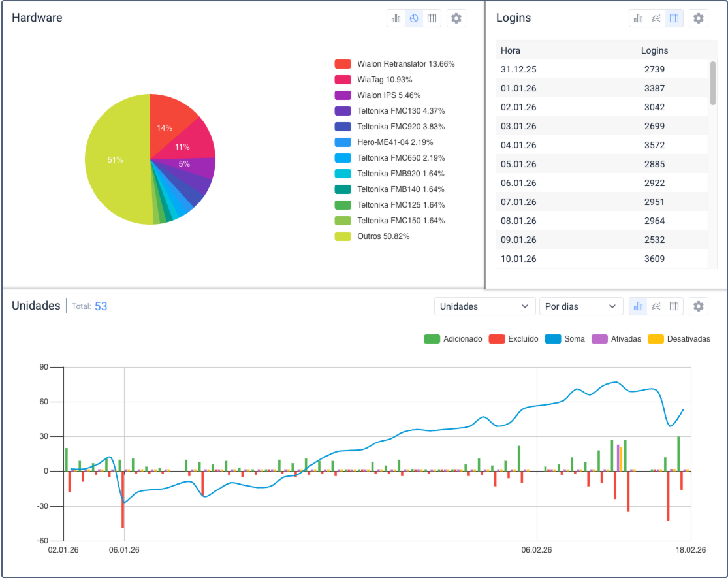This screenshot has height=578, width=728.
Task: Open the Unidades dropdown selector
Action: (484, 306)
